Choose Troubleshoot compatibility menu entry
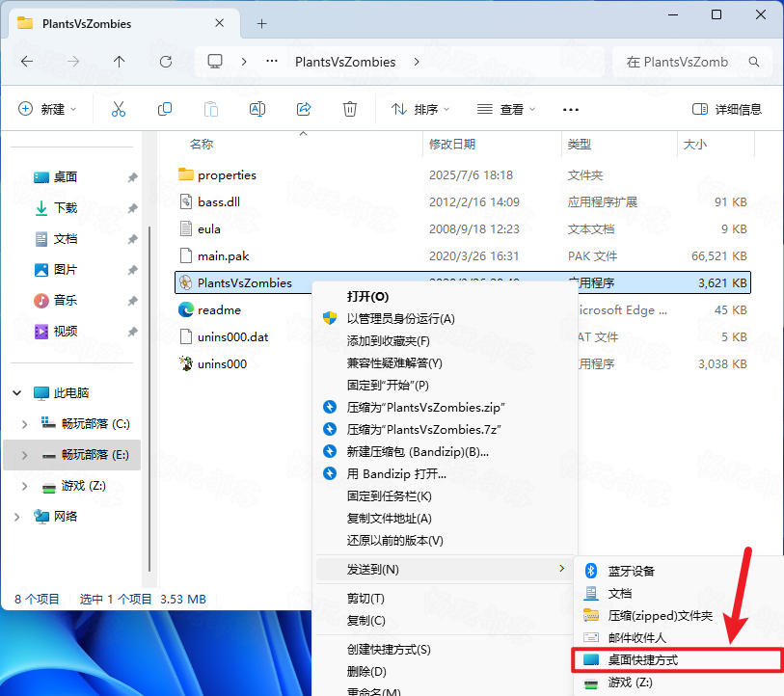Screen dimensions: 784x696 coord(445,363)
